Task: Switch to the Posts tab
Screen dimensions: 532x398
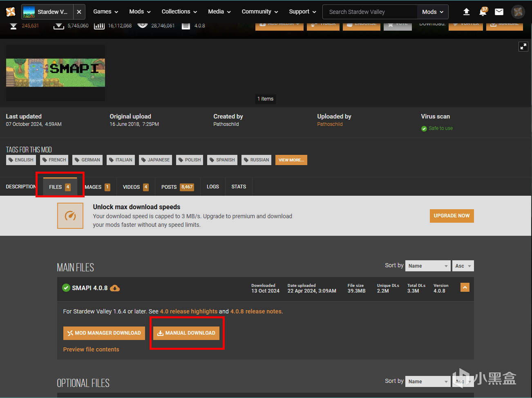Action: [177, 187]
